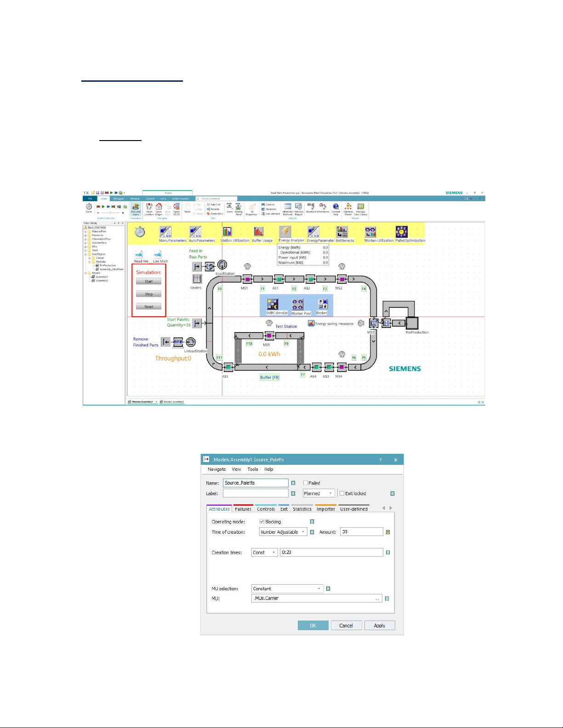Tick the Exit locked checkbox
The width and height of the screenshot is (563, 728).
point(342,493)
